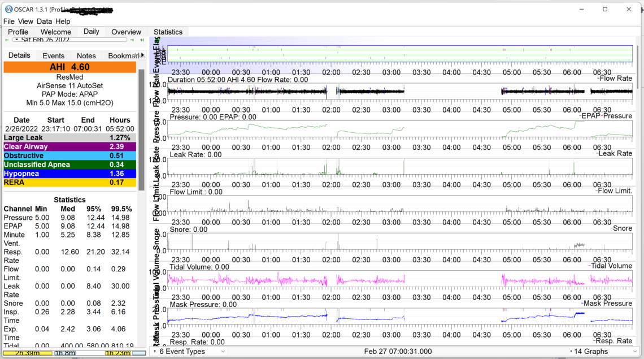Click the yellow 1h 23m session bar
This screenshot has height=359, width=644.
118,353
